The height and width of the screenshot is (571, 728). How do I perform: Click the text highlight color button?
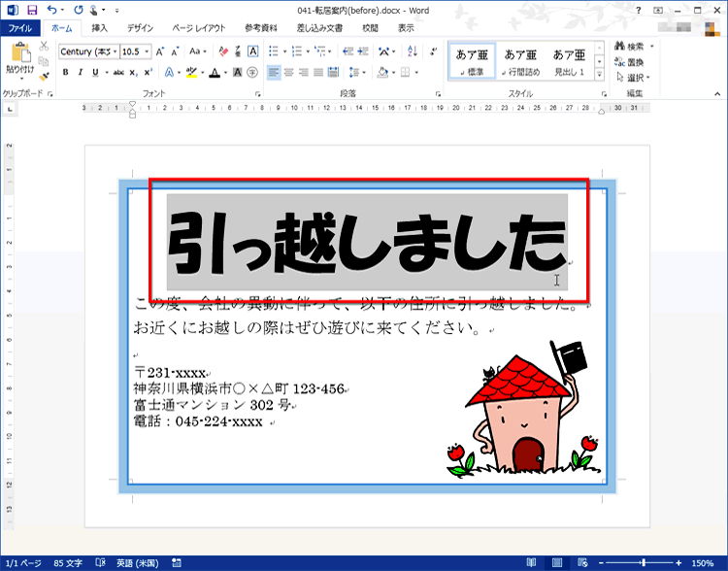191,73
